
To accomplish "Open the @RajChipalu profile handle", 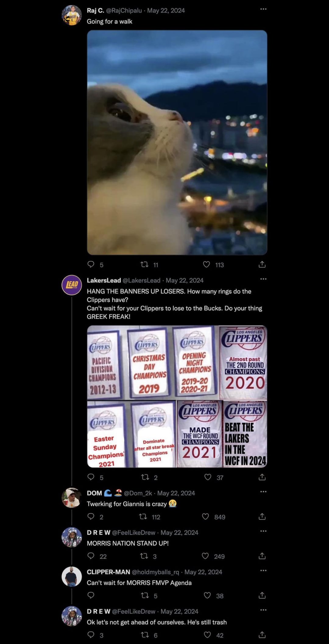I will 124,10.
